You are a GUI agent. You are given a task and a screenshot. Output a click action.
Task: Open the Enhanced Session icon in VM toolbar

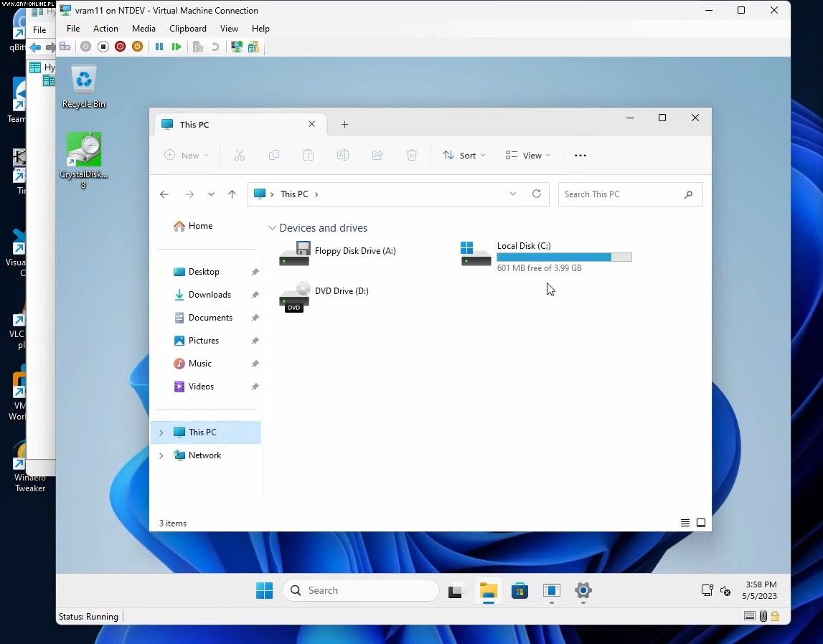236,47
